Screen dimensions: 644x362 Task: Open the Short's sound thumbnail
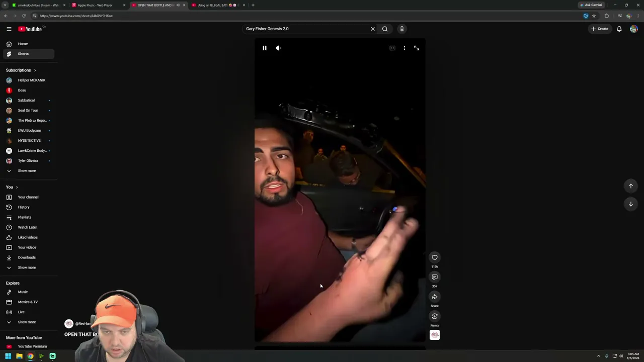[435, 335]
